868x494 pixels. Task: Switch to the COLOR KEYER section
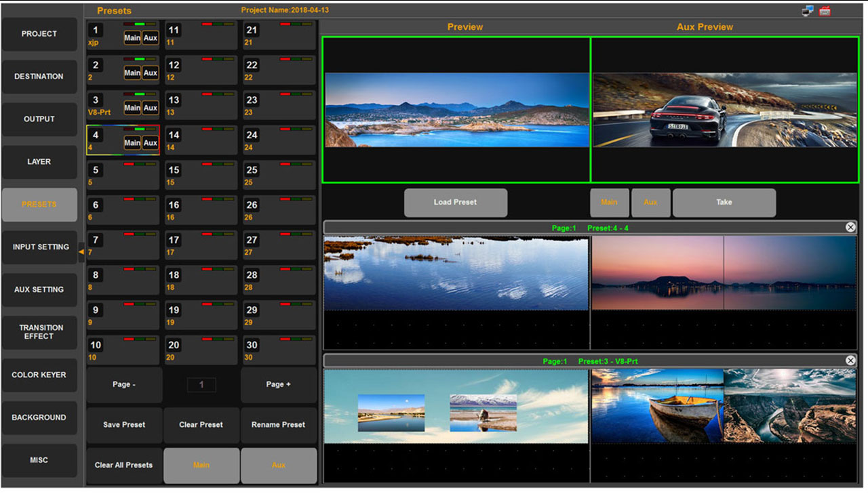point(39,375)
